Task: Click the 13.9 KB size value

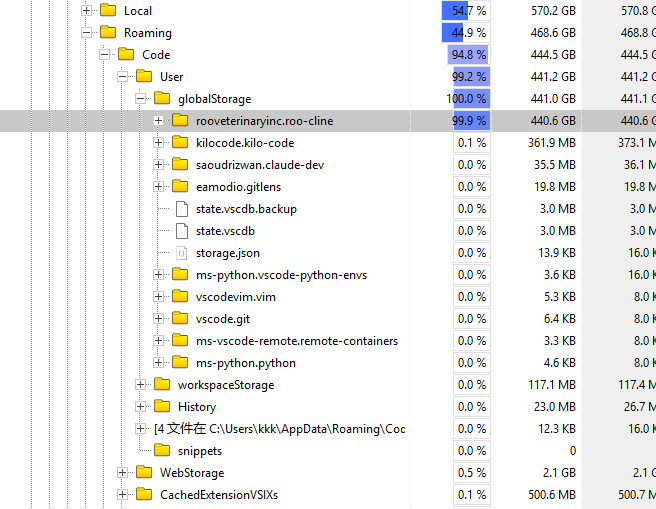Action: click(x=556, y=253)
